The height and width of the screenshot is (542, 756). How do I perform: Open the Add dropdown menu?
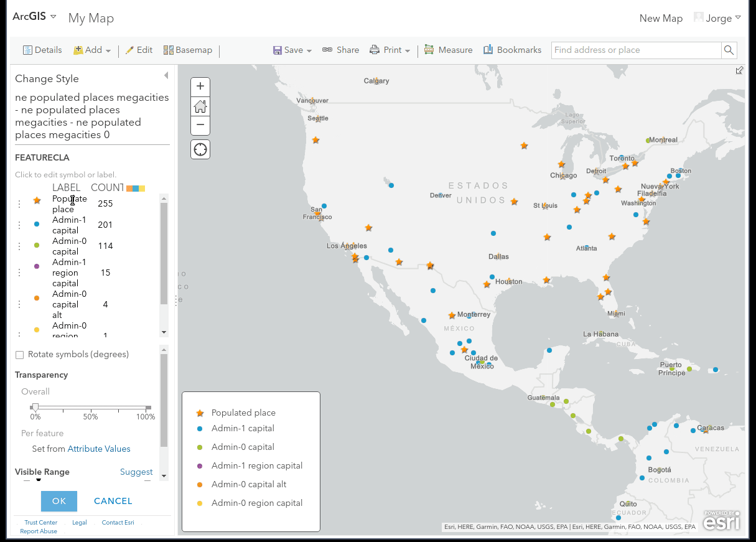tap(92, 50)
